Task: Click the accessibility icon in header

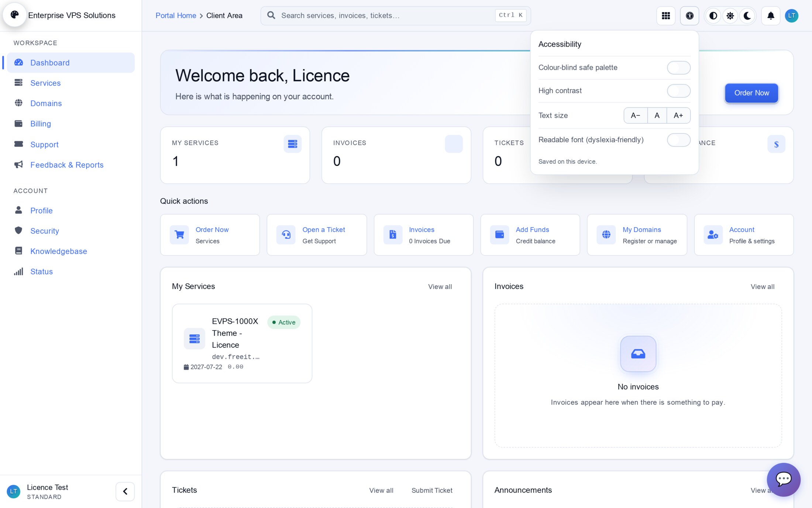Action: (x=689, y=16)
